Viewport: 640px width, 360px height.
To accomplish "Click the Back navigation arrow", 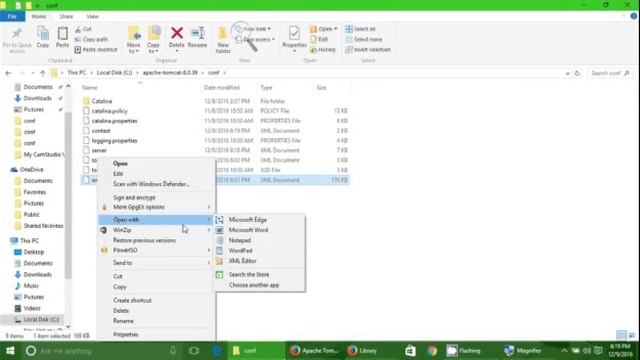I will [x=9, y=73].
